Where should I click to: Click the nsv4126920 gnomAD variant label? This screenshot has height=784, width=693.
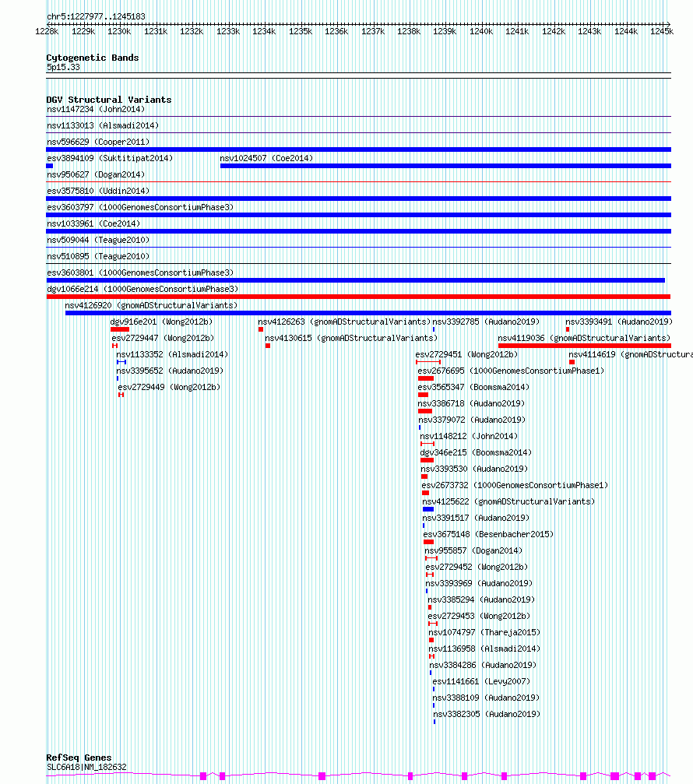(151, 305)
